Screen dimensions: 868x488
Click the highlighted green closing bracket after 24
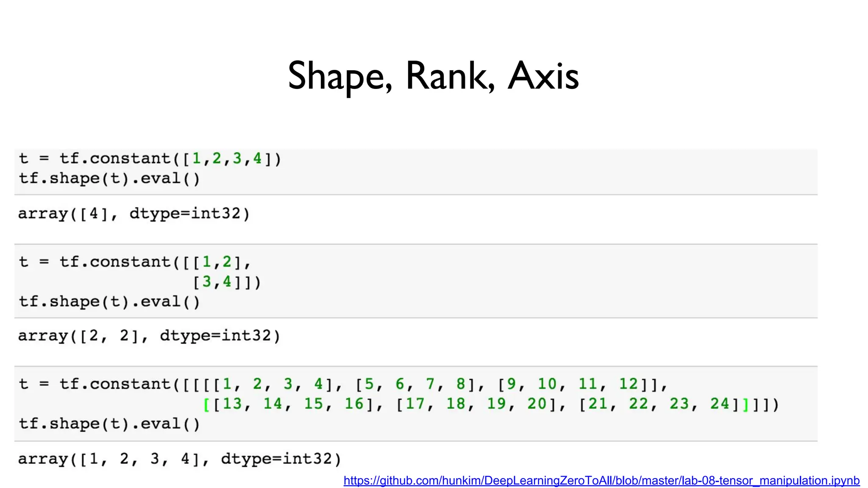click(x=746, y=405)
